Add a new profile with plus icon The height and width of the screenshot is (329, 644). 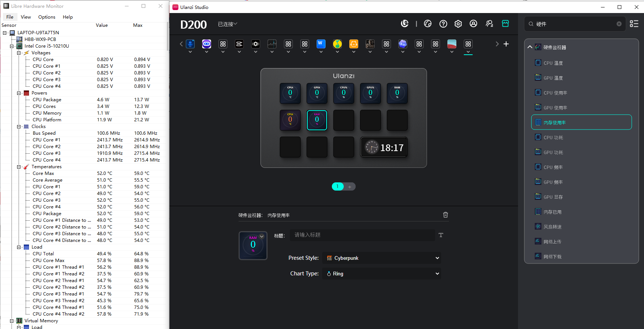[x=506, y=44]
